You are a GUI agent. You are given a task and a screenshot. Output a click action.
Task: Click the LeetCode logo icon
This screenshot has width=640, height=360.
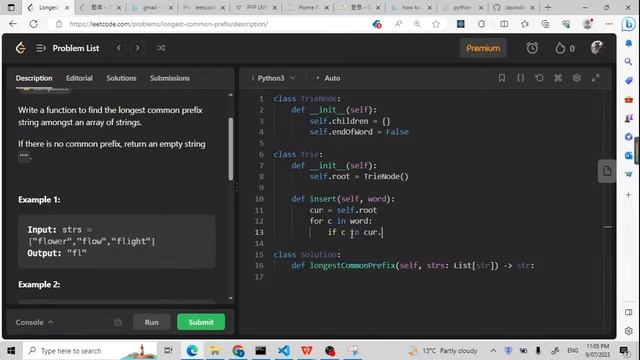point(20,48)
